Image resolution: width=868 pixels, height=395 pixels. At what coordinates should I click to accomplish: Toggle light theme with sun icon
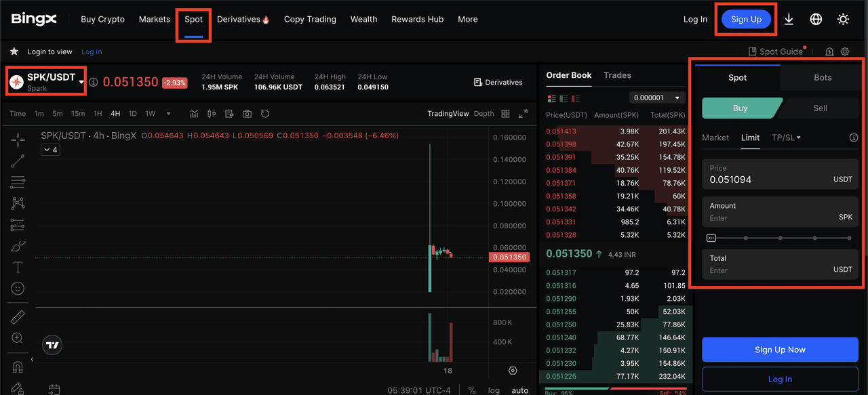point(843,20)
